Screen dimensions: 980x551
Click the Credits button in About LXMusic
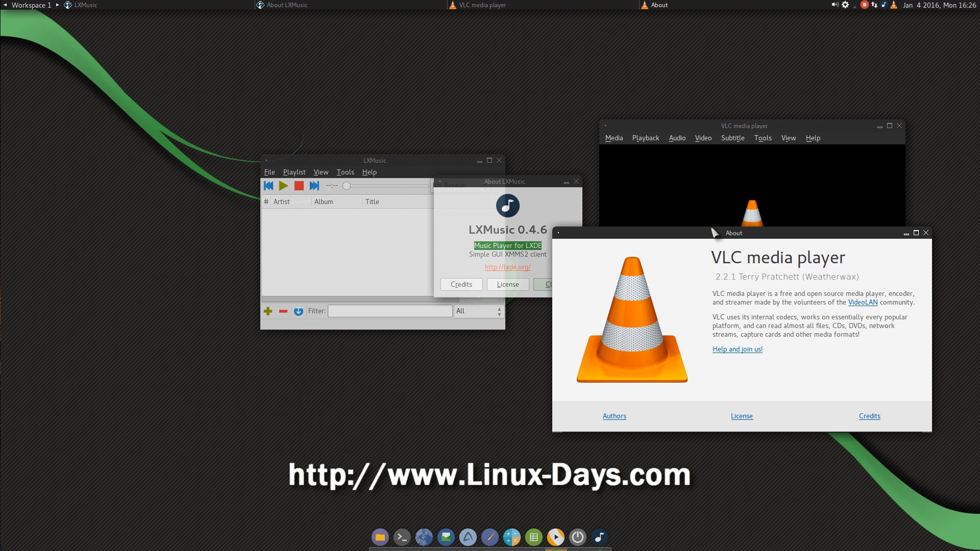[461, 284]
